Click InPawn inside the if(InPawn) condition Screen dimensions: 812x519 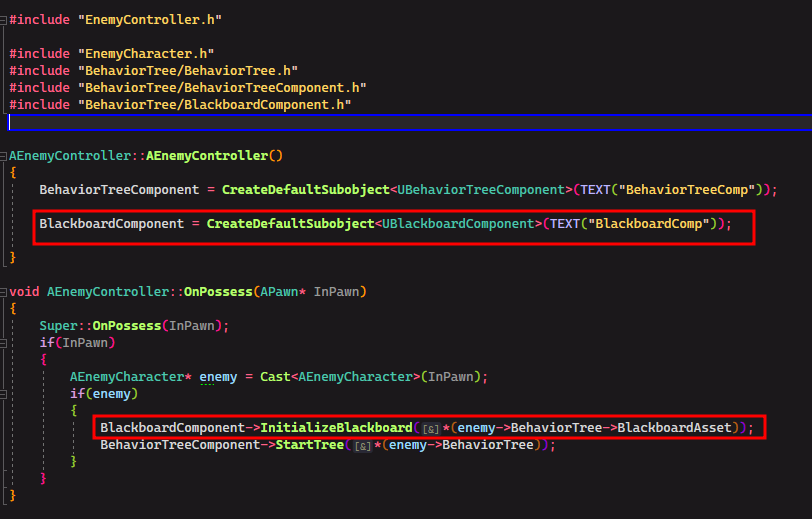click(85, 342)
